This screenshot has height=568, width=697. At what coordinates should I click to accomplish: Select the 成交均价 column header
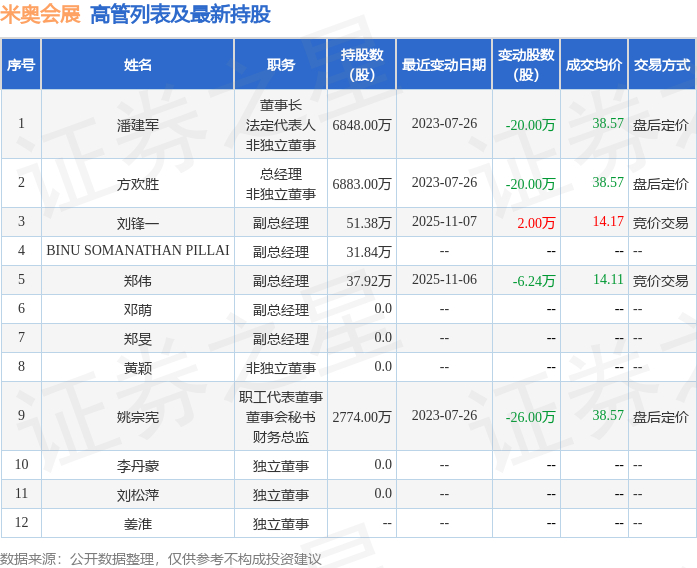click(x=594, y=64)
